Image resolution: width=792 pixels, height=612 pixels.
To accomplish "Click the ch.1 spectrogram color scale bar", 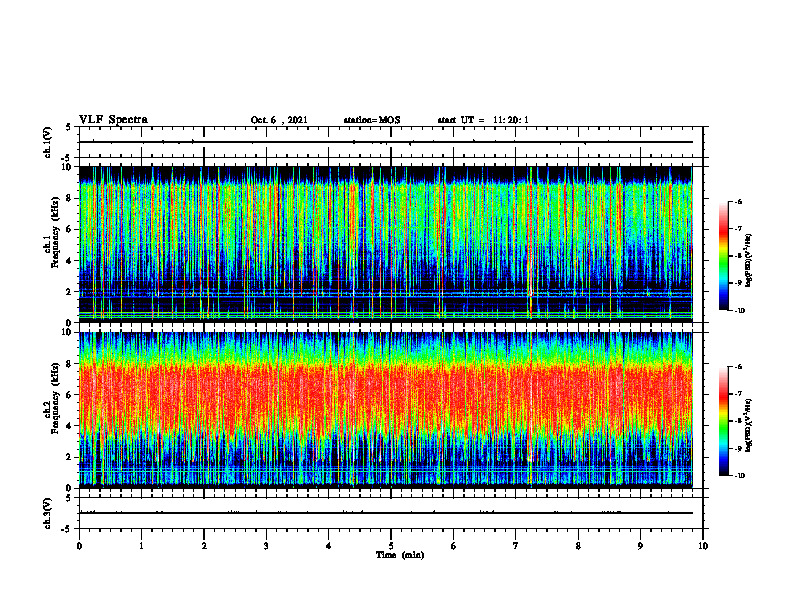I will click(724, 256).
